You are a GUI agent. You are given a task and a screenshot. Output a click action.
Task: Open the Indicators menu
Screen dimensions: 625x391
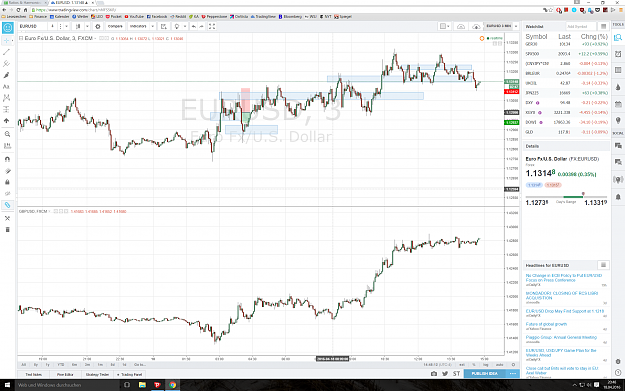click(138, 26)
